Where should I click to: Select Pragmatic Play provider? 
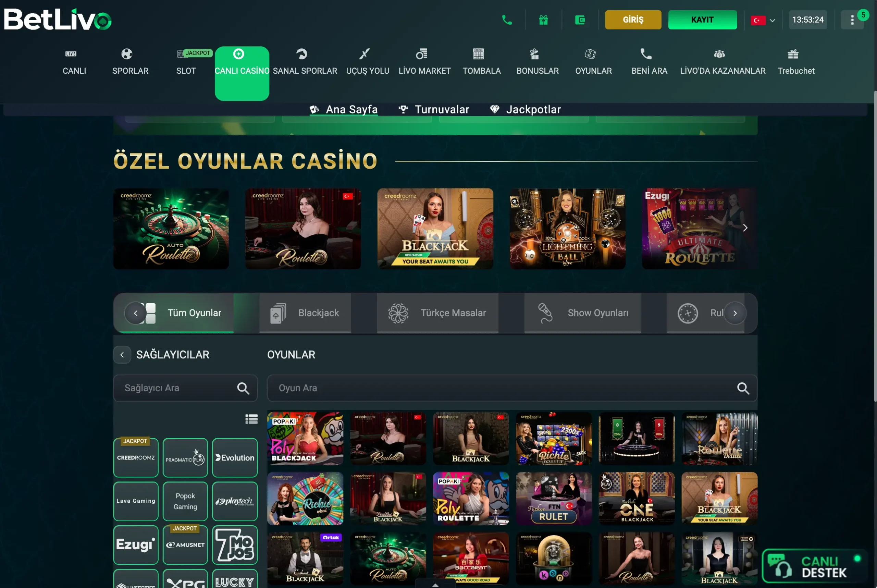(x=185, y=457)
